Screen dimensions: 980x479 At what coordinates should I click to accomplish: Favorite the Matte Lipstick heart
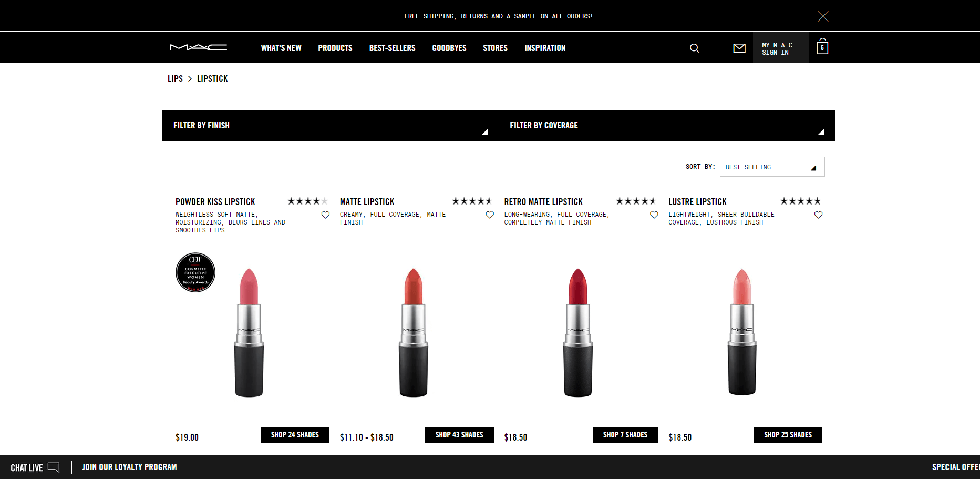pyautogui.click(x=490, y=215)
